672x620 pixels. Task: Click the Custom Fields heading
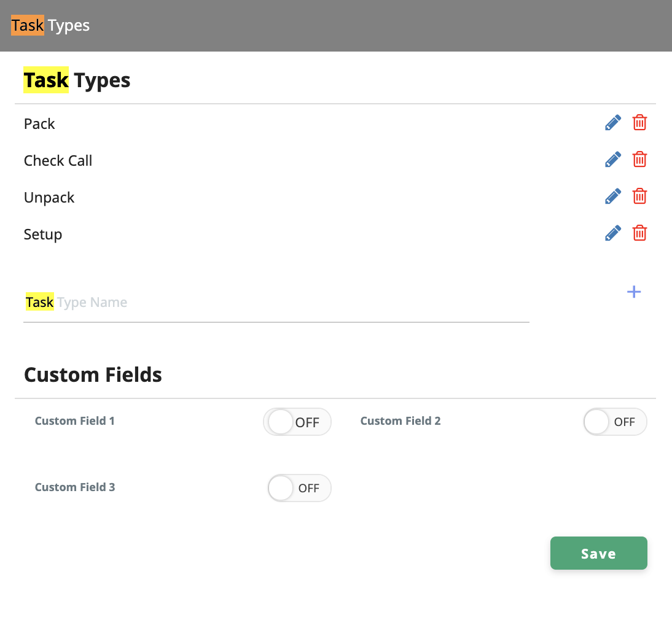pos(93,374)
